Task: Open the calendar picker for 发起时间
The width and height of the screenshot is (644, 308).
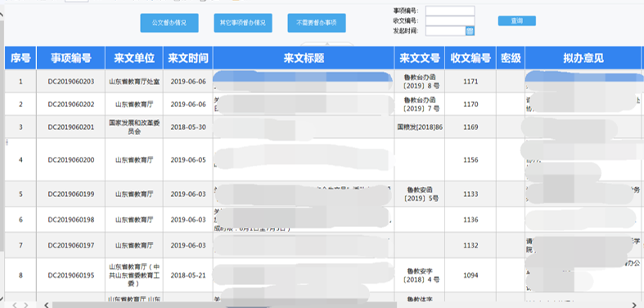Action: tap(470, 31)
